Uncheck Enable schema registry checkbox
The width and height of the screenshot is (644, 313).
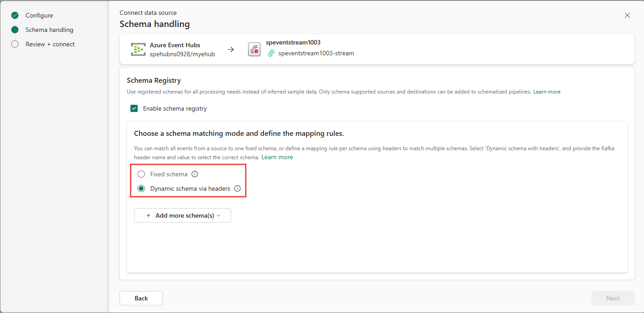coord(134,108)
